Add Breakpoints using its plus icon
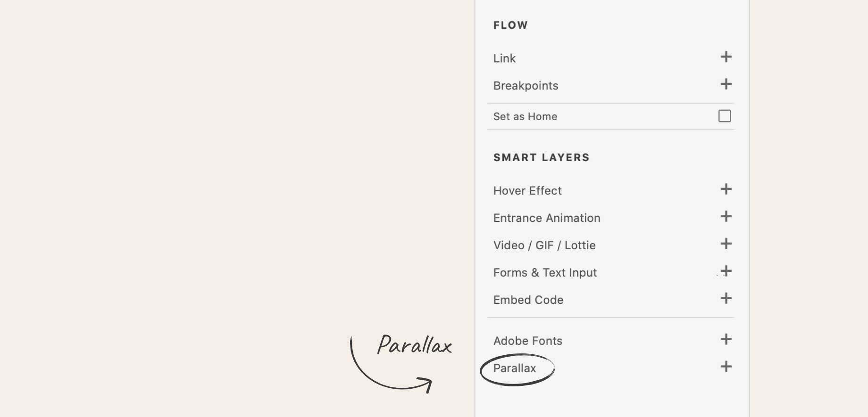Screen dimensions: 868x417 (x=726, y=84)
